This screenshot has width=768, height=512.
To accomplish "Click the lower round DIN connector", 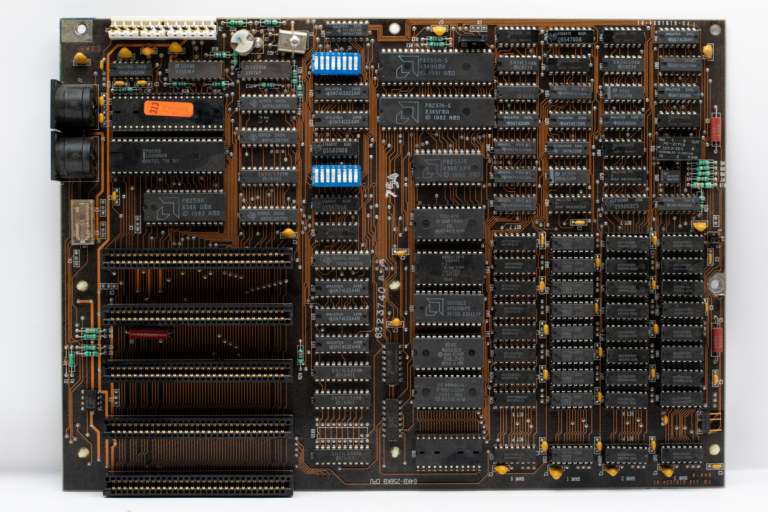I will [x=75, y=157].
